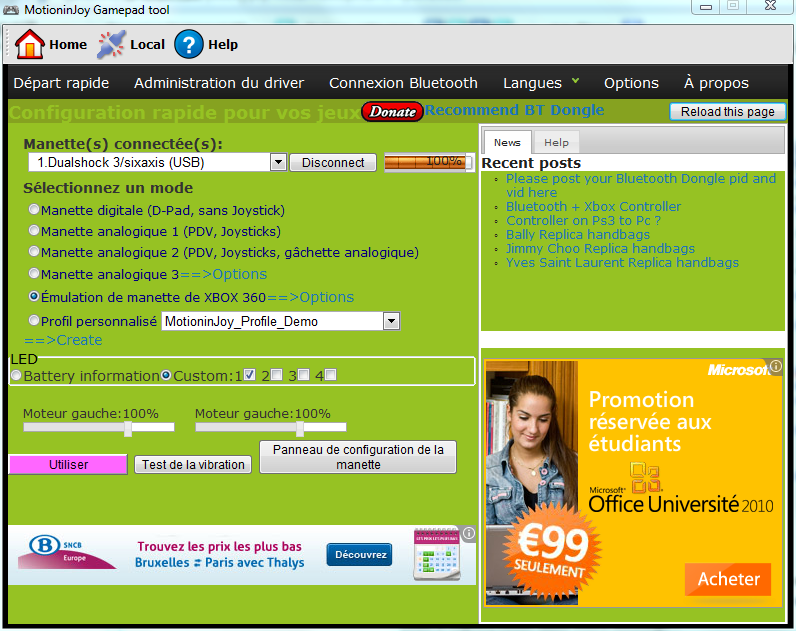The width and height of the screenshot is (796, 631).
Task: Click the first Moteur gauche slider thumb
Action: click(128, 428)
